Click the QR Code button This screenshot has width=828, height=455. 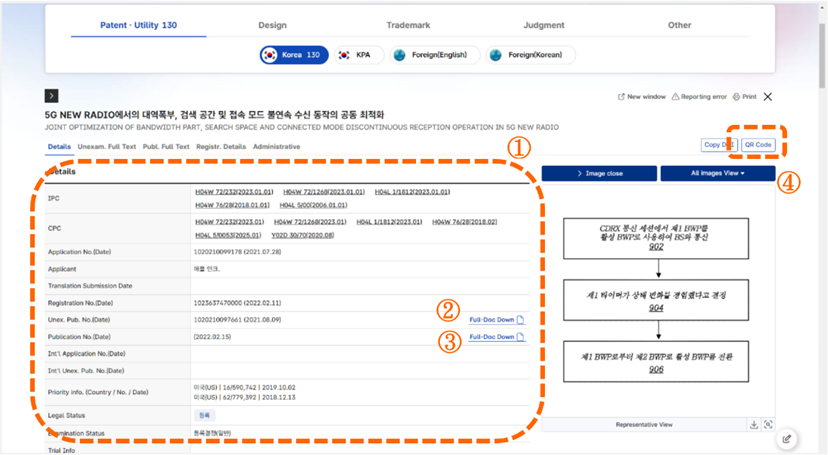pos(758,145)
